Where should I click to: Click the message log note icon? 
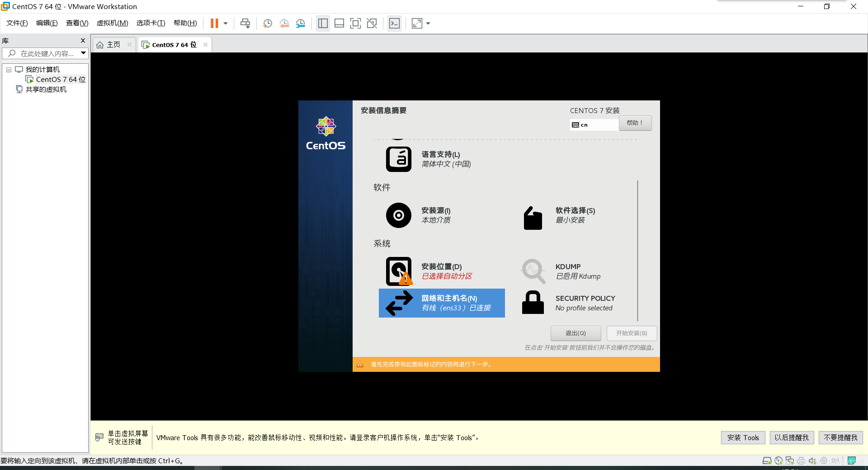click(852, 461)
